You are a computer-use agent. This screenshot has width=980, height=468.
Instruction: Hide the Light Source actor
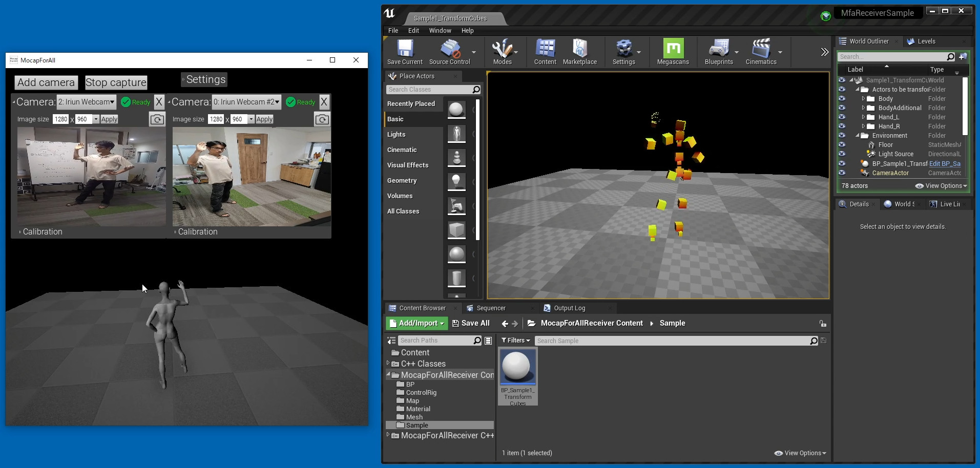coord(842,154)
